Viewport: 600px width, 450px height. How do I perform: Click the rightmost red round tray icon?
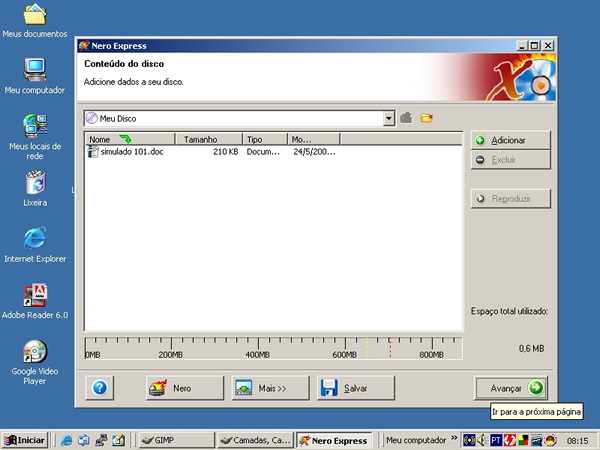coord(550,440)
